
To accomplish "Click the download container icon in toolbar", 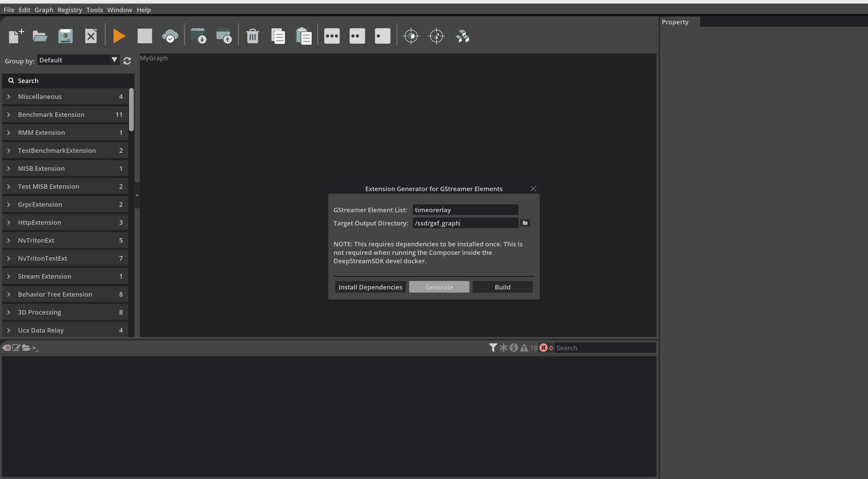I will [x=198, y=36].
